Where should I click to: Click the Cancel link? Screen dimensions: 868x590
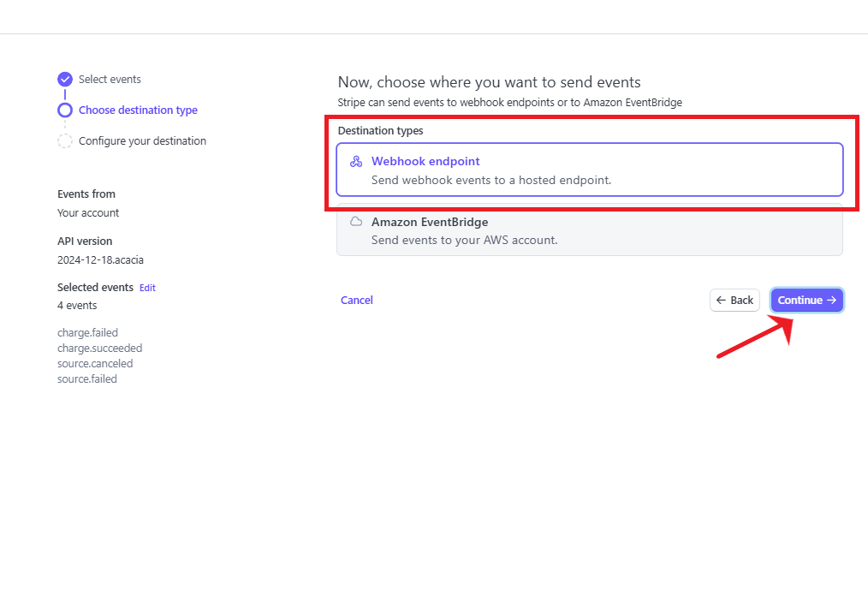(356, 301)
